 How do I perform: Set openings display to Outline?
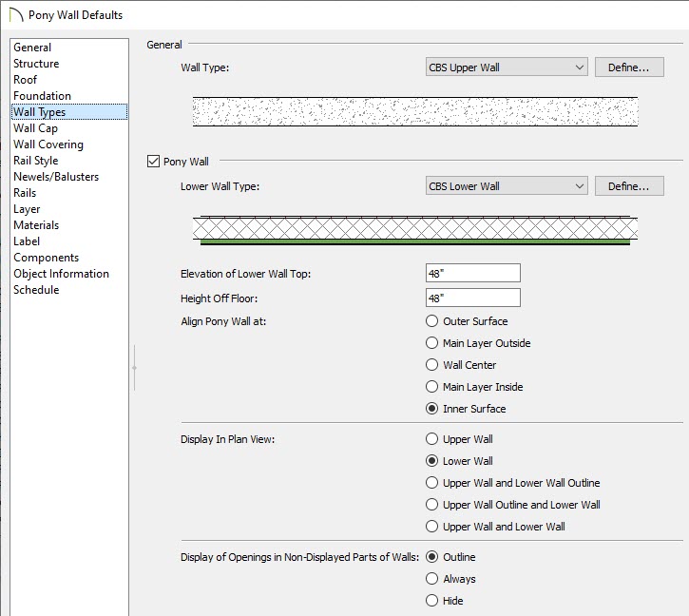pyautogui.click(x=432, y=557)
